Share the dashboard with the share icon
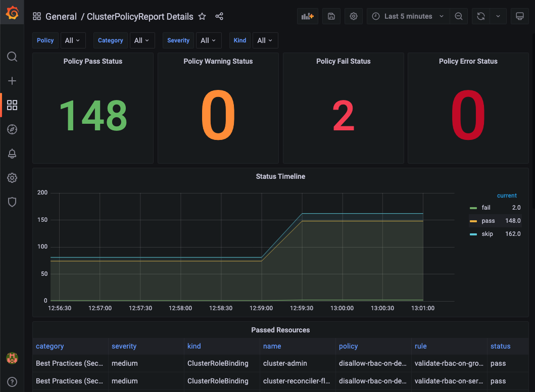 219,16
